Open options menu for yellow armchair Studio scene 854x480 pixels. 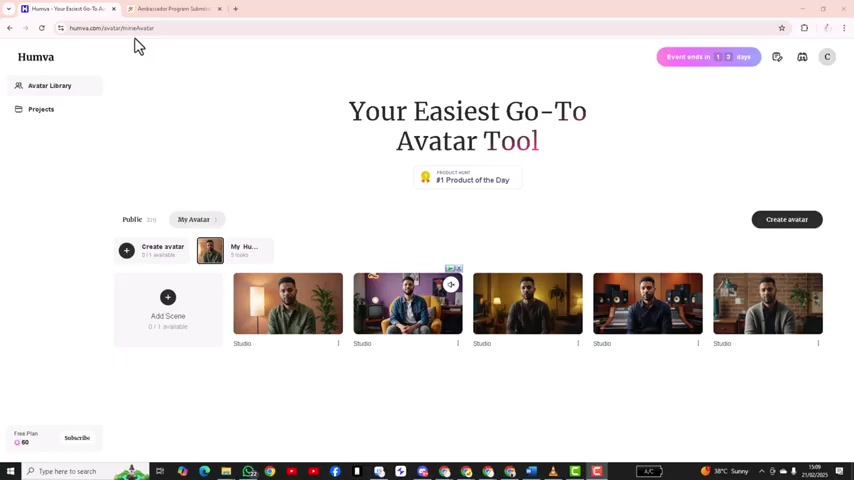pos(458,343)
